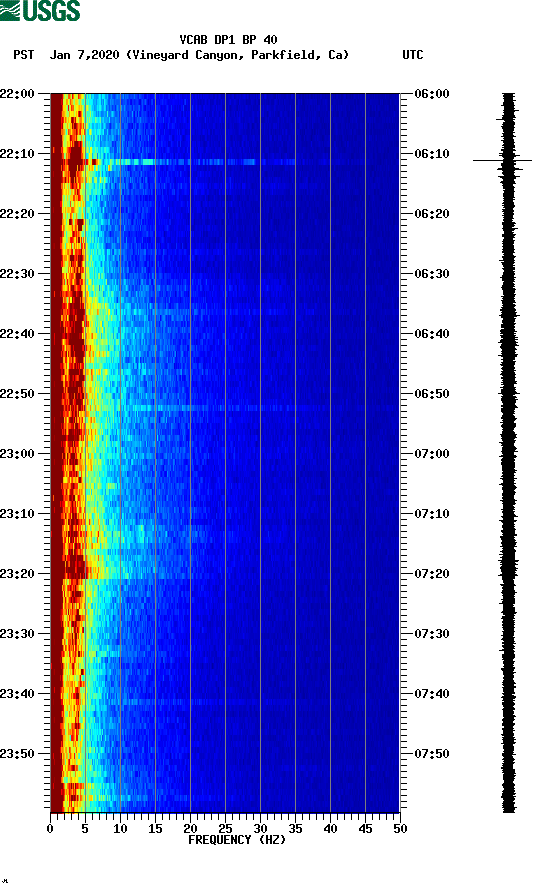
Task: Click the 5 Hz frequency axis label
Action: point(85,829)
